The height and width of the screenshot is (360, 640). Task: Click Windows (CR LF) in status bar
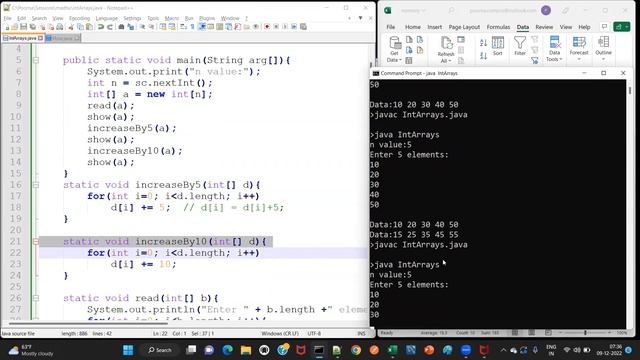(280, 333)
